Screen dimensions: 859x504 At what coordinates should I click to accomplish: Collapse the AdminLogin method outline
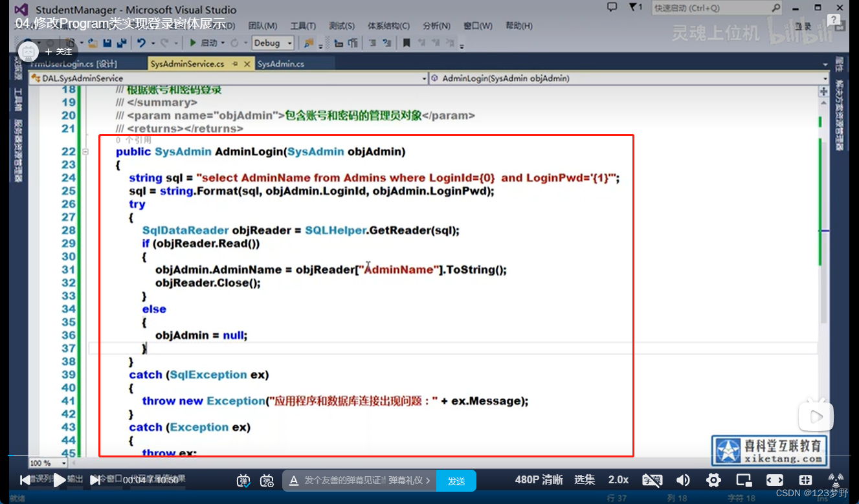coord(85,151)
